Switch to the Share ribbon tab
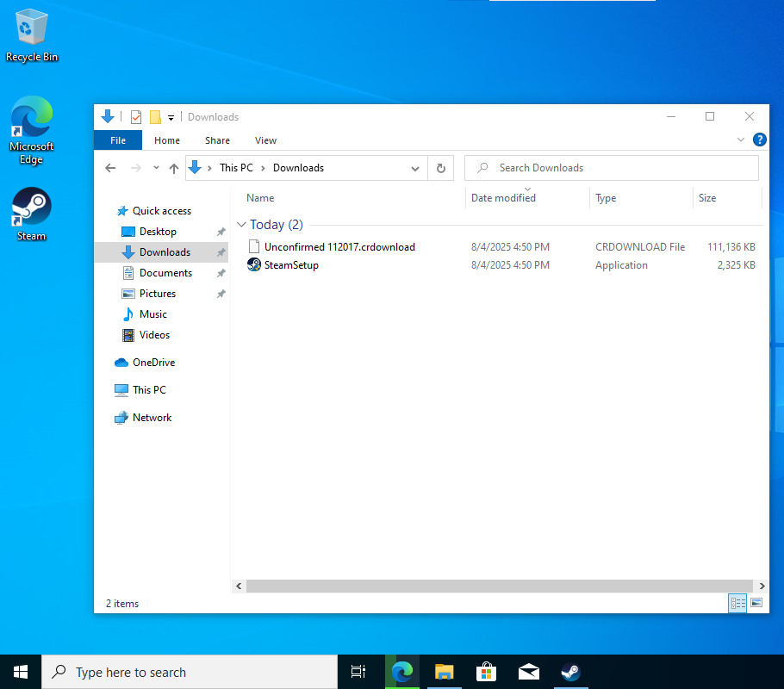Screen dimensions: 784x689 tap(217, 140)
